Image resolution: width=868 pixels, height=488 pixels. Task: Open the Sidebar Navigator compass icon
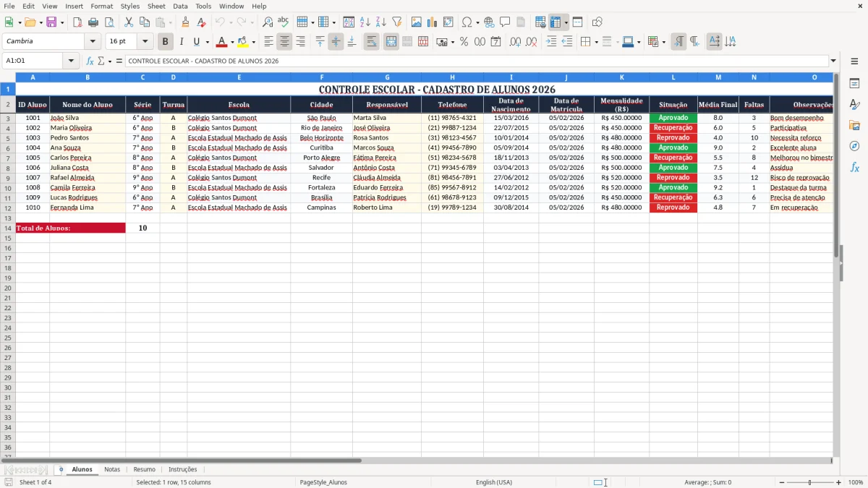point(854,146)
